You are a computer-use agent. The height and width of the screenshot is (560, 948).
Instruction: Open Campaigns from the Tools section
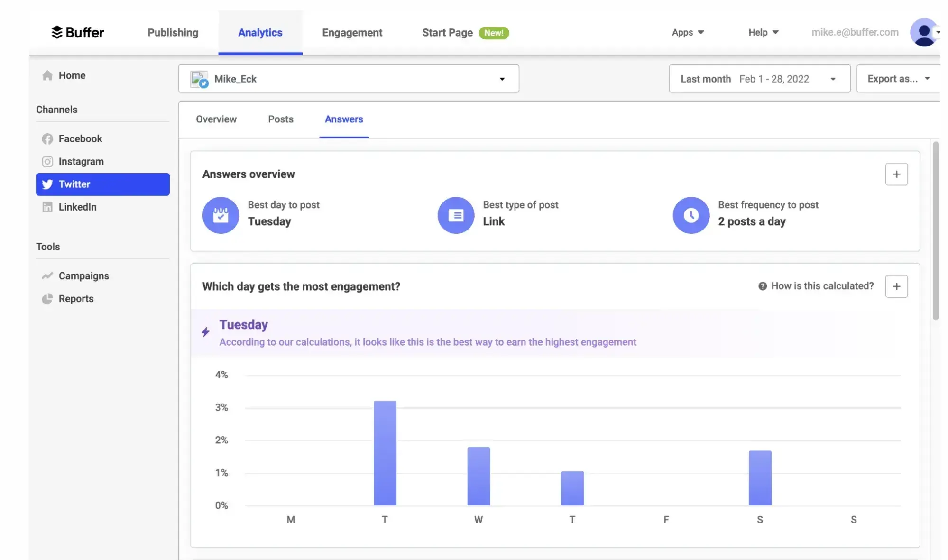pyautogui.click(x=83, y=275)
